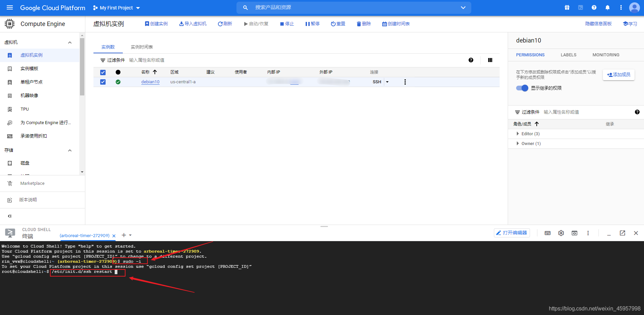Click the instances filter input field
Image resolution: width=644 pixels, height=315 pixels.
pos(297,60)
